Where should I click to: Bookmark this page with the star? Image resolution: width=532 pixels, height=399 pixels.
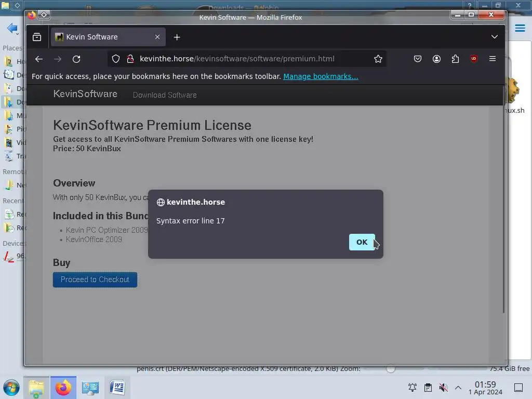pyautogui.click(x=378, y=59)
